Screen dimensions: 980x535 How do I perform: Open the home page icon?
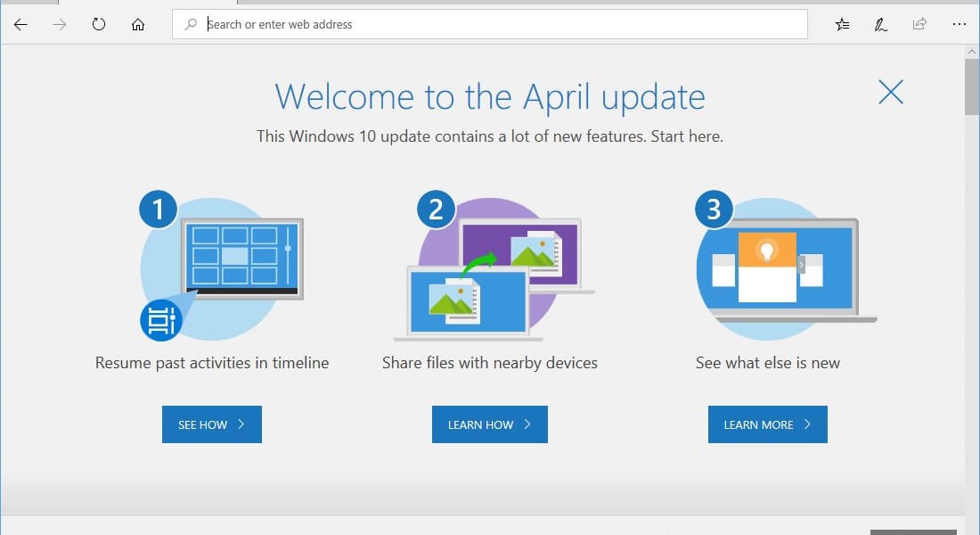point(138,24)
